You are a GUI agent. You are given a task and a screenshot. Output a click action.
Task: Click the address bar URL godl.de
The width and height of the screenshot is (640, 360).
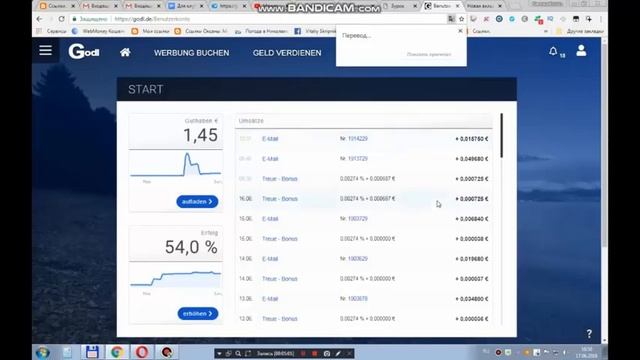(152, 19)
